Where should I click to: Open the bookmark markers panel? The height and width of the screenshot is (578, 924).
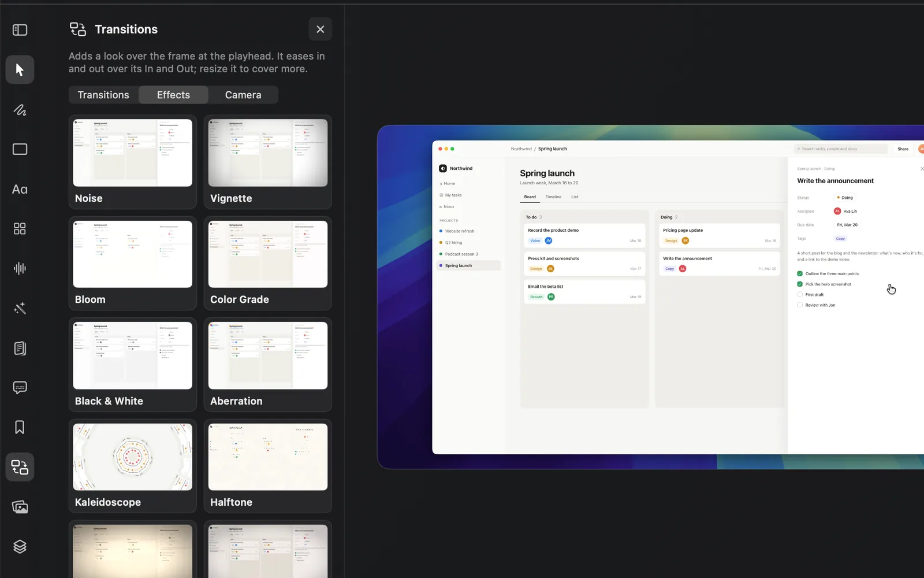point(20,427)
